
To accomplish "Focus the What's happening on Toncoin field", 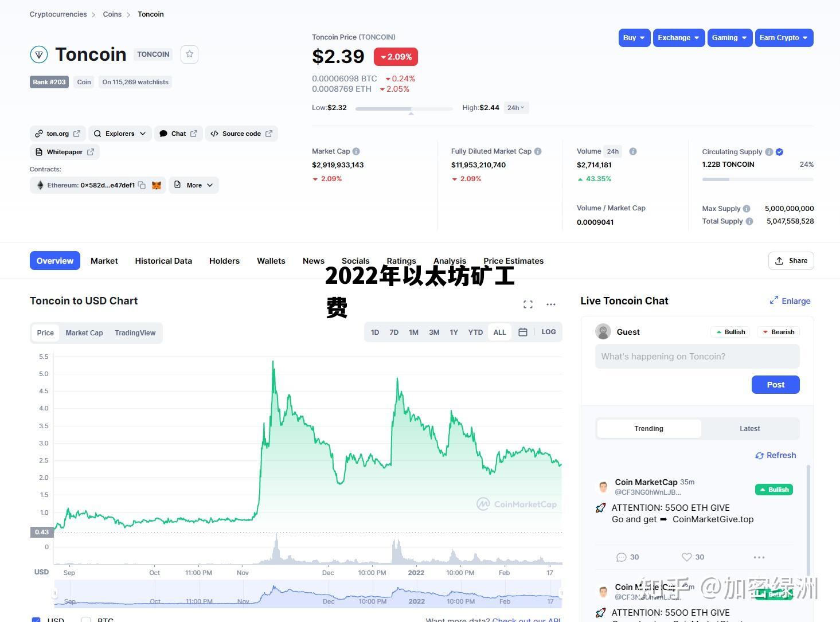I will pyautogui.click(x=697, y=357).
